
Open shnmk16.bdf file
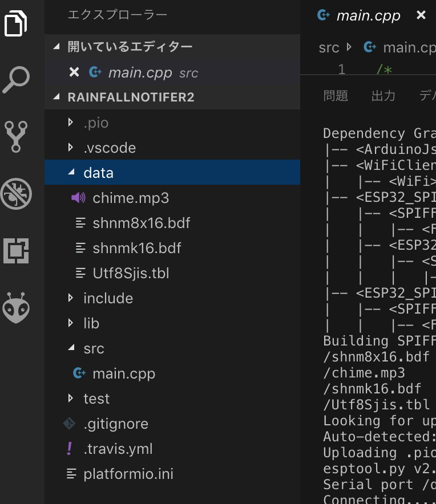click(x=172, y=248)
